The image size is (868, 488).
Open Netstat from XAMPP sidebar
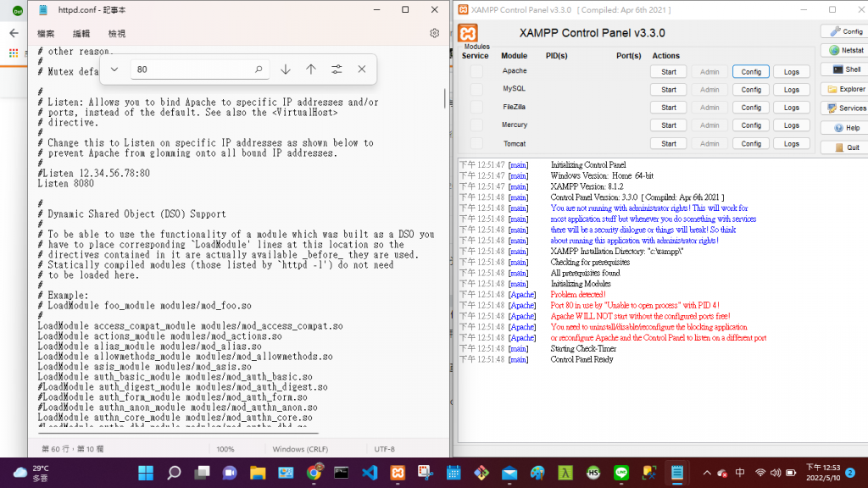(845, 50)
